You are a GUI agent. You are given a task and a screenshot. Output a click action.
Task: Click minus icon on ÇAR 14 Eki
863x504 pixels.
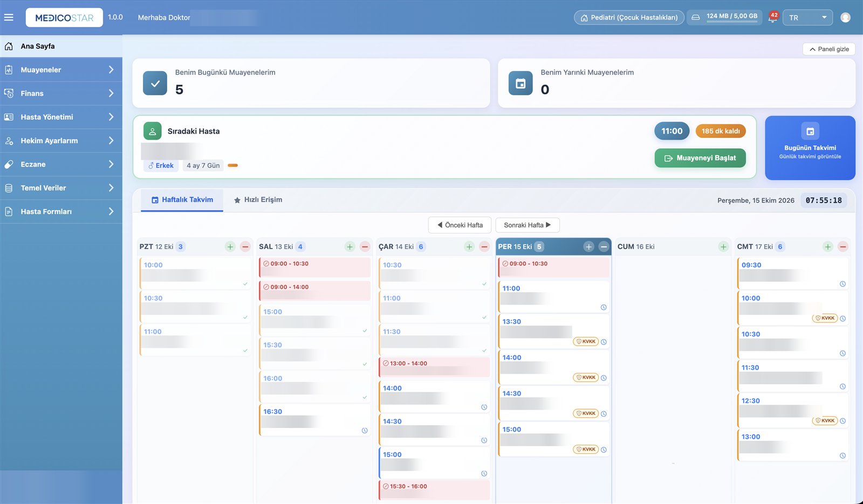(x=484, y=247)
